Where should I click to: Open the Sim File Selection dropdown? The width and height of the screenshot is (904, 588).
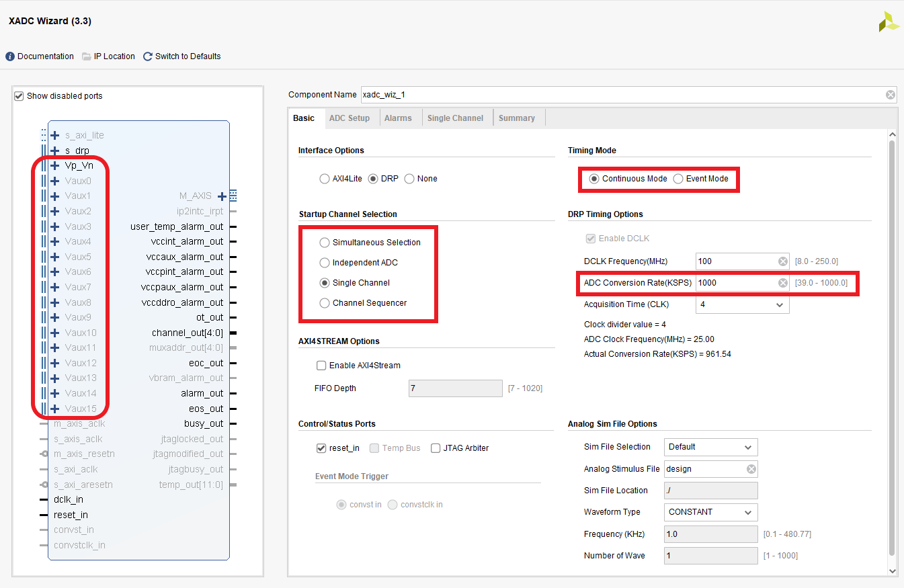(x=711, y=447)
